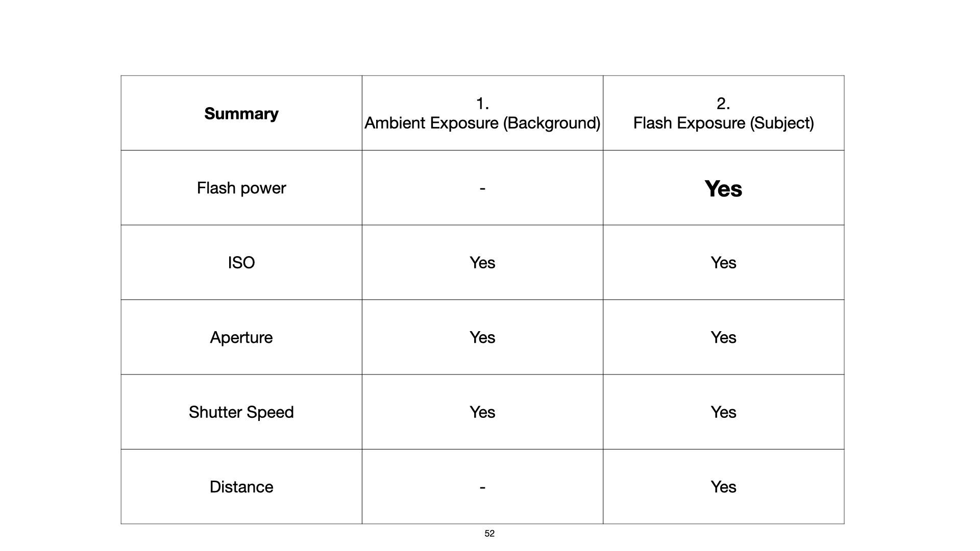Select the Distance row label
Viewport: 980px width, 551px height.
click(x=241, y=487)
